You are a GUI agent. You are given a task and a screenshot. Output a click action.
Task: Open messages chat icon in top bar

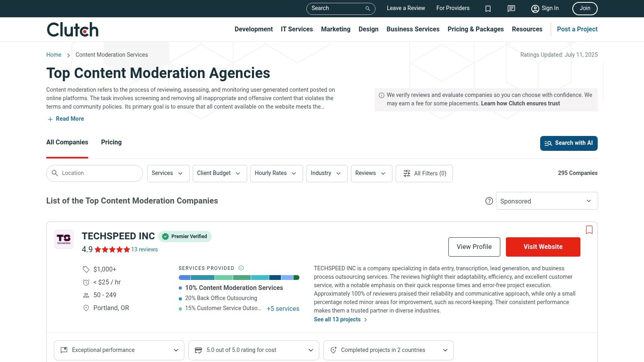511,8
